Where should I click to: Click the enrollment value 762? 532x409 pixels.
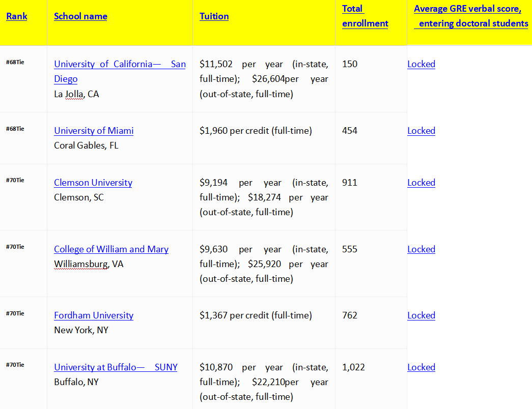[x=350, y=315]
